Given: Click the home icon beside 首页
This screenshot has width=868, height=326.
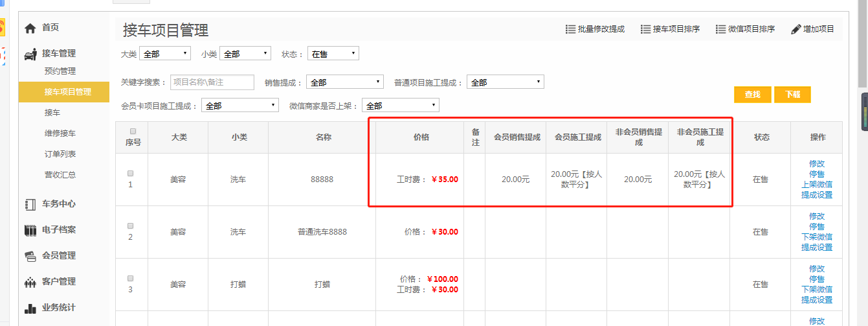Looking at the screenshot, I should 30,28.
